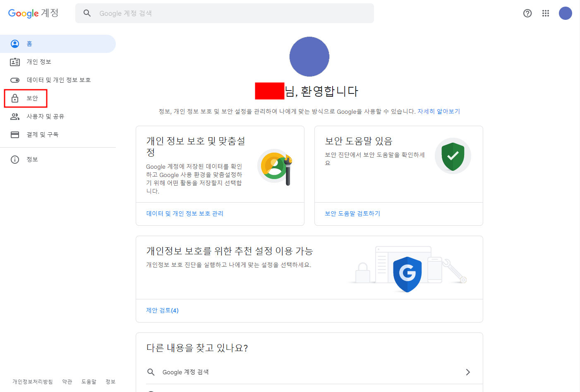Open 데이터 및 개인 정보 보호 관리 link
Image resolution: width=580 pixels, height=392 pixels.
tap(185, 214)
